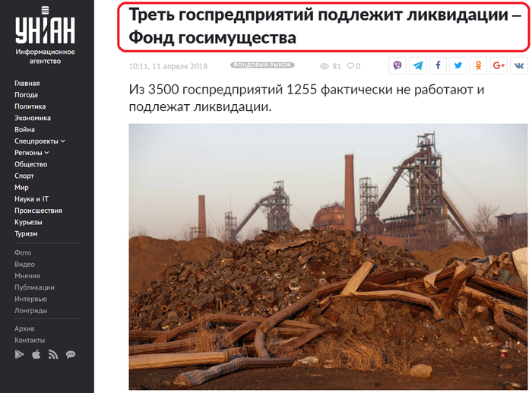Open the Apple app store icon

36,355
